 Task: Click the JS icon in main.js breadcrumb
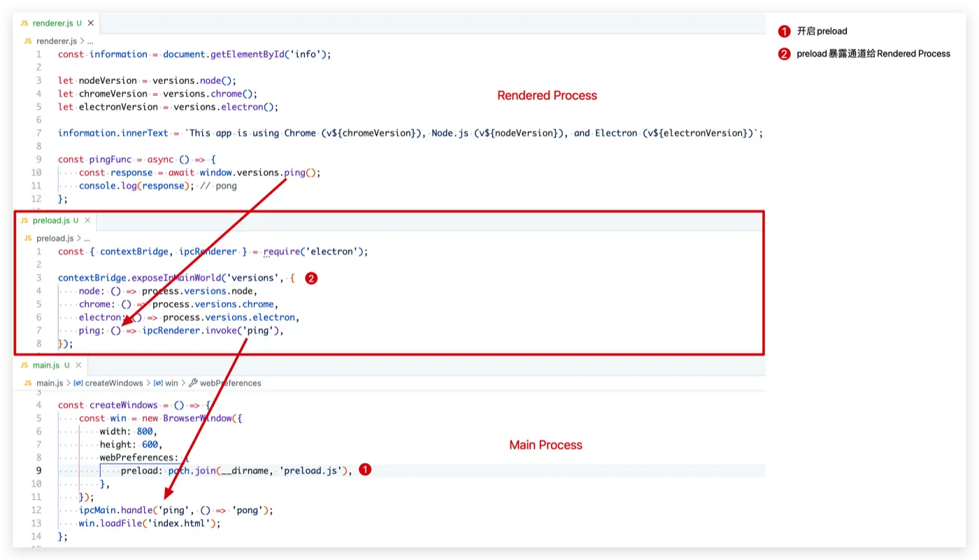pos(28,383)
